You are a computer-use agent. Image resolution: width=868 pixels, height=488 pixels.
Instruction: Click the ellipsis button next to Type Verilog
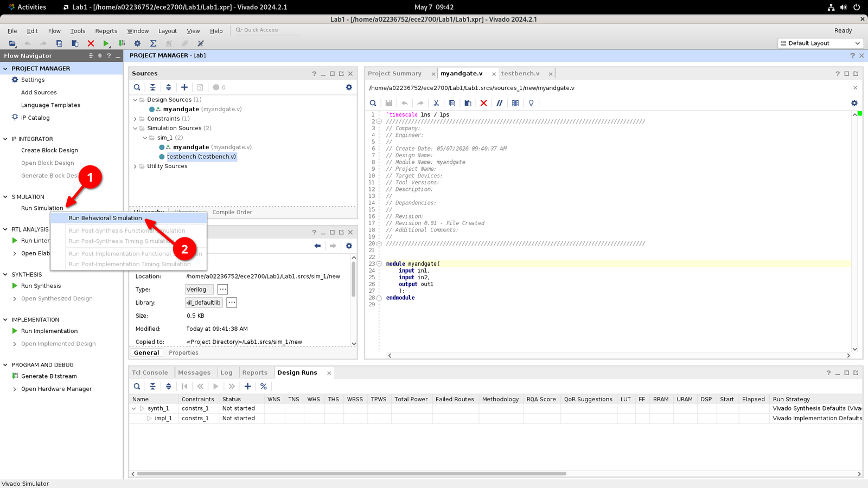click(222, 290)
